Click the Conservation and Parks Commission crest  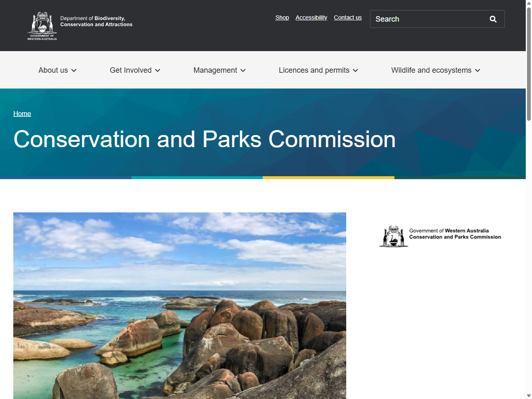tap(393, 236)
